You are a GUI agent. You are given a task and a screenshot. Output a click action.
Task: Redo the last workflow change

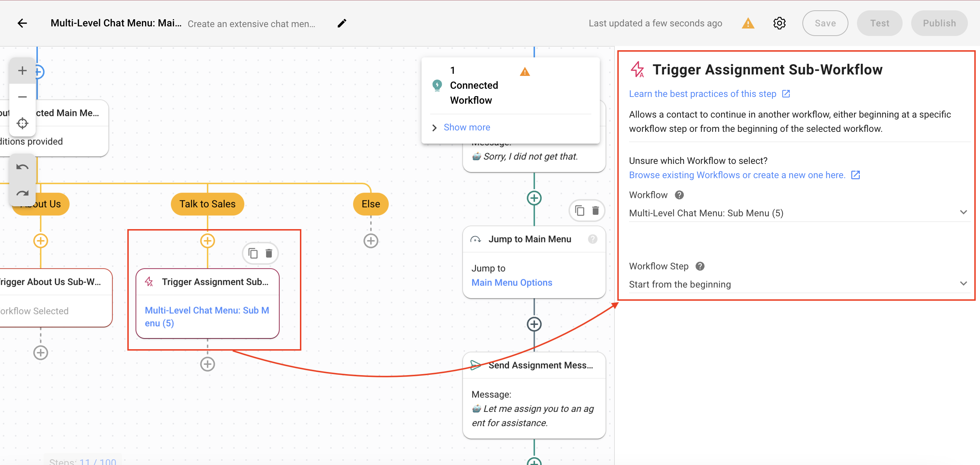coord(22,193)
